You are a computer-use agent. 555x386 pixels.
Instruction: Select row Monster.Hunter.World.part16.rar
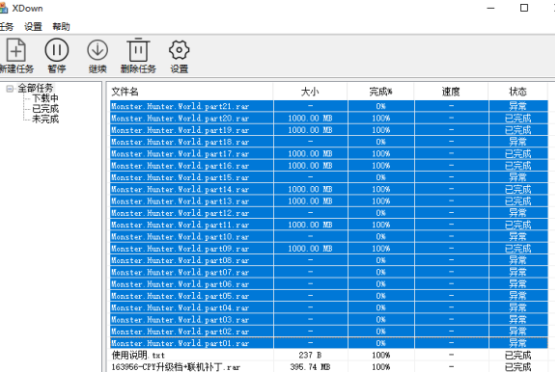(x=329, y=166)
